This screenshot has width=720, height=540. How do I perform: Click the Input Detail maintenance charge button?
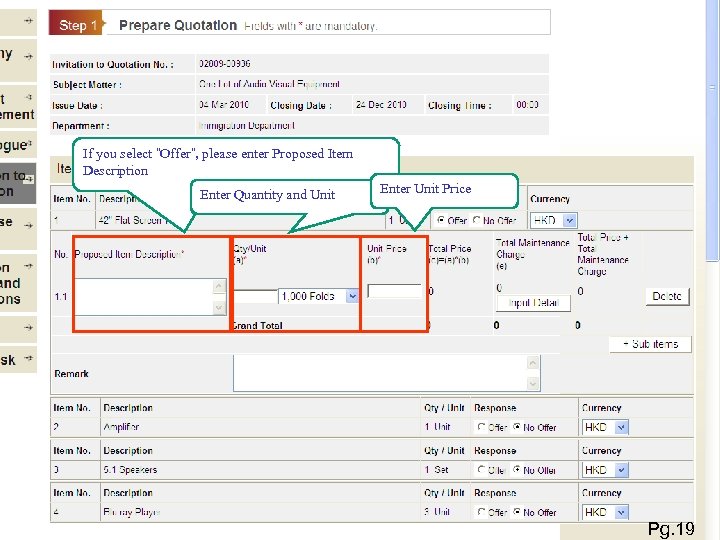pos(533,303)
